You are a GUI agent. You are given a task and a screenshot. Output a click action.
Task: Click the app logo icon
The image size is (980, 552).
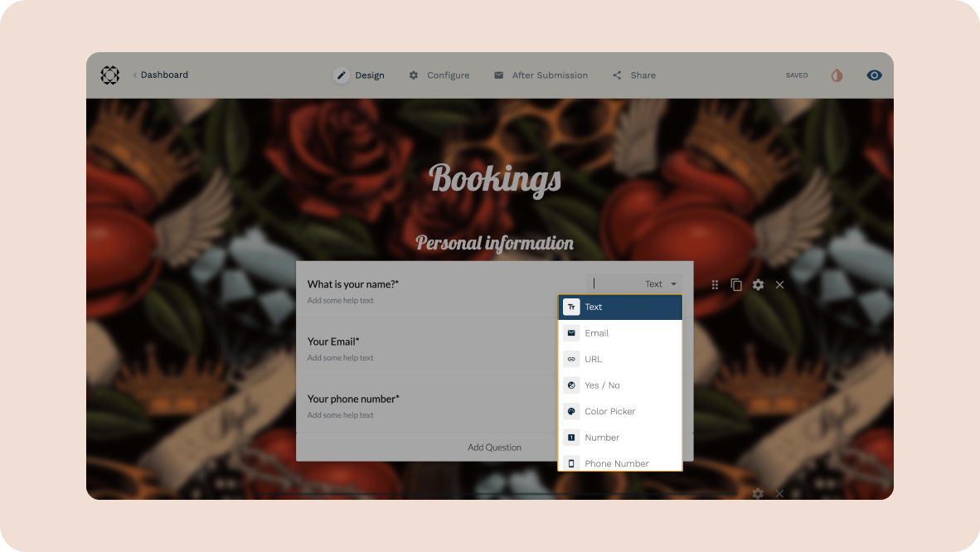click(x=110, y=75)
